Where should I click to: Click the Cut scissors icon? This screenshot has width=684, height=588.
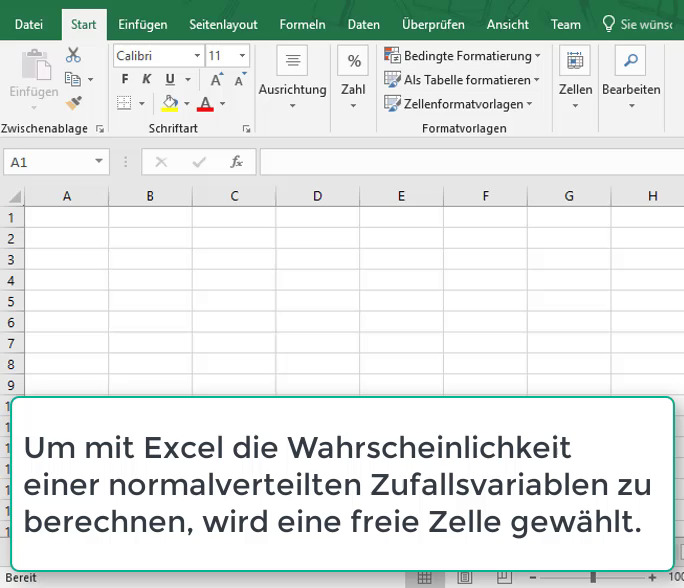tap(73, 55)
